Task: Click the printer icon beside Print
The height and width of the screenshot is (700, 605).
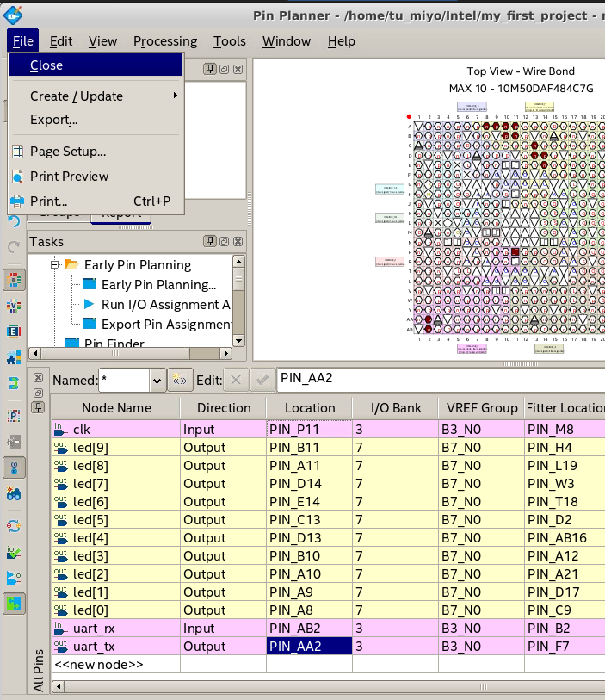Action: pos(17,201)
